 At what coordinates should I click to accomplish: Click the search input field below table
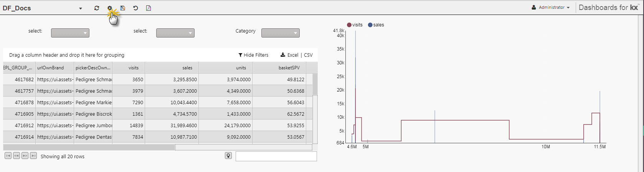click(276, 156)
